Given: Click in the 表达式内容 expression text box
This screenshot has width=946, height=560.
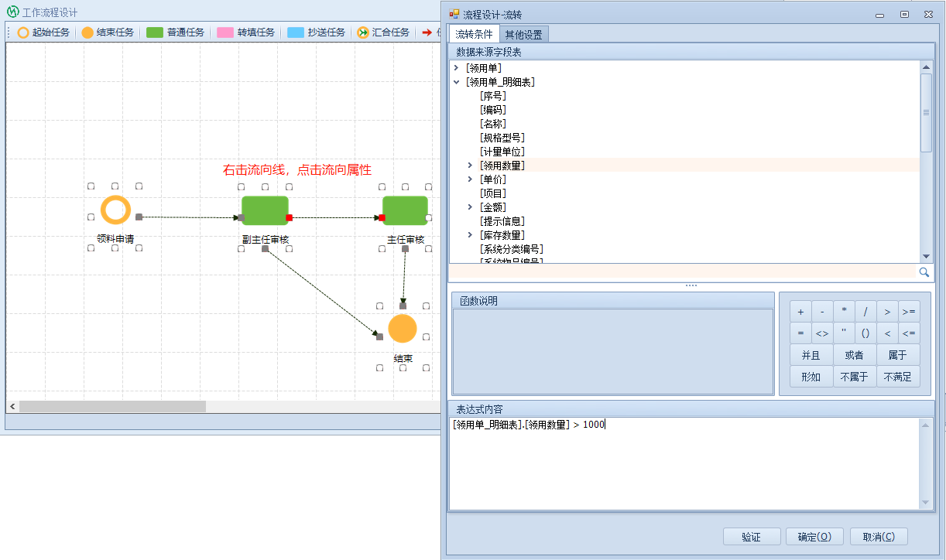Looking at the screenshot, I should [x=681, y=464].
